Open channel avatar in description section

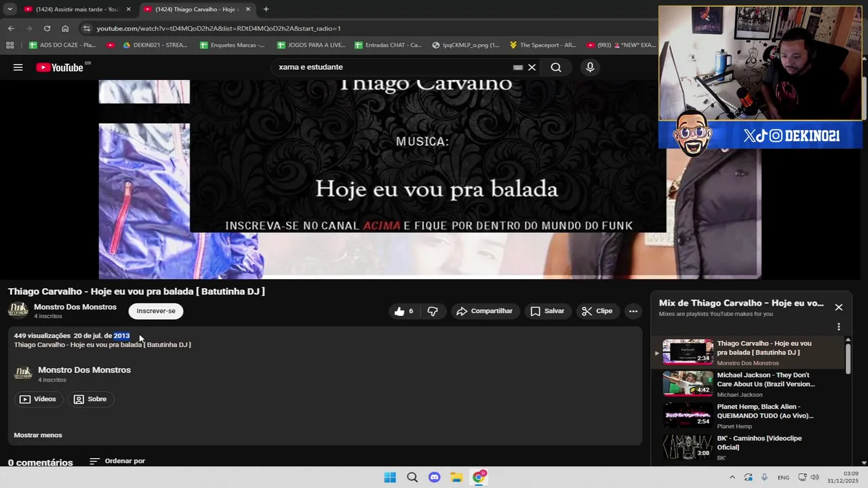24,373
